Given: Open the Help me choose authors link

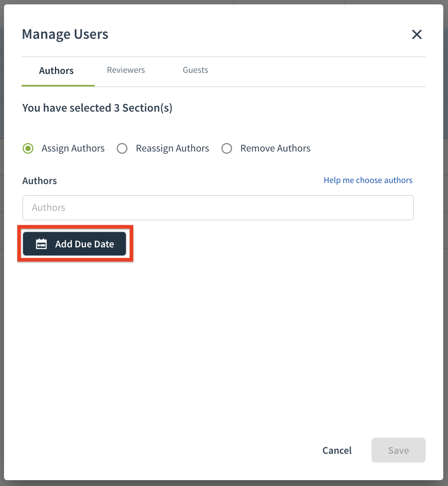Looking at the screenshot, I should click(x=368, y=180).
